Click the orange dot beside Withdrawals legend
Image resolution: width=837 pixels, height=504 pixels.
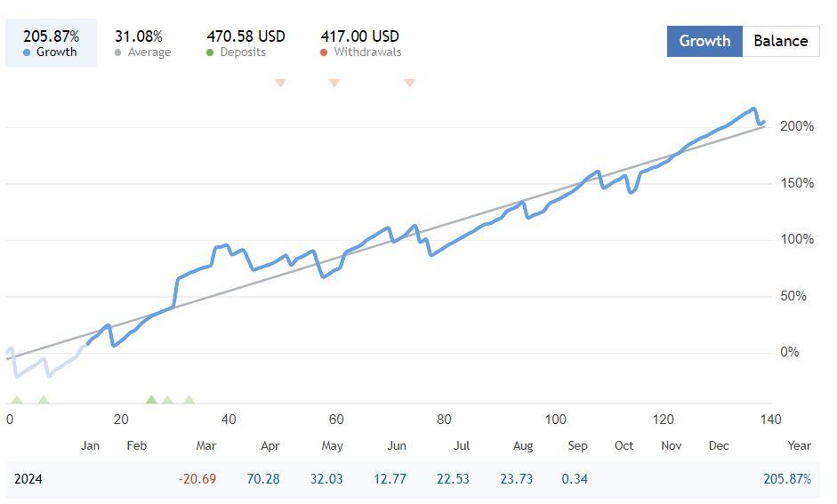pos(325,52)
